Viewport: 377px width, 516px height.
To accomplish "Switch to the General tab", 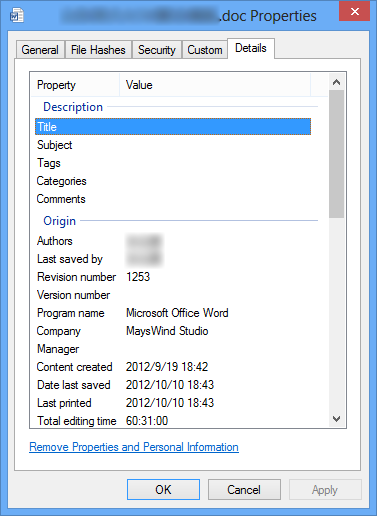I will (x=40, y=50).
